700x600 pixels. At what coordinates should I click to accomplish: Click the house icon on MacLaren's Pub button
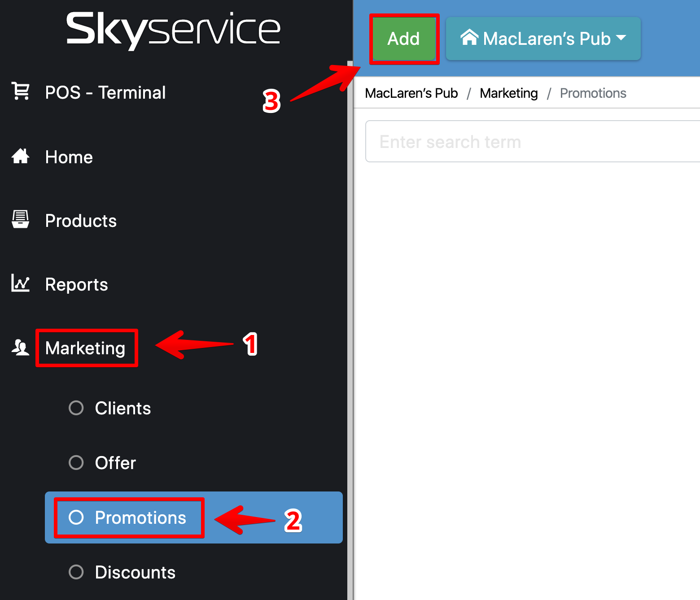click(469, 38)
